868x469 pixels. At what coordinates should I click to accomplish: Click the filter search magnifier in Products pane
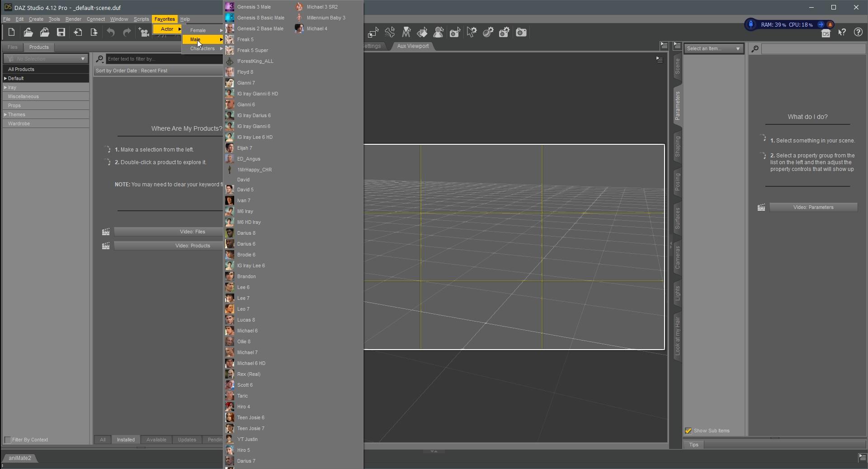tap(99, 59)
